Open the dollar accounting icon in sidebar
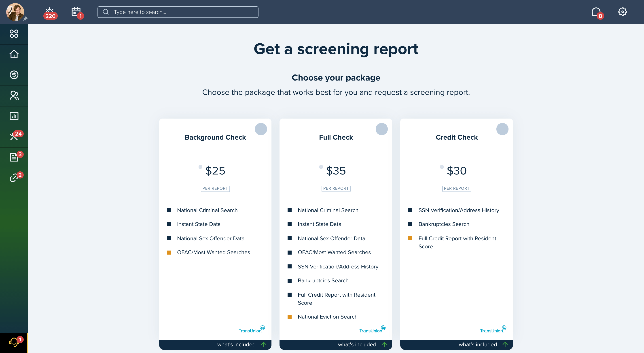Viewport: 644px width, 353px height. click(14, 75)
